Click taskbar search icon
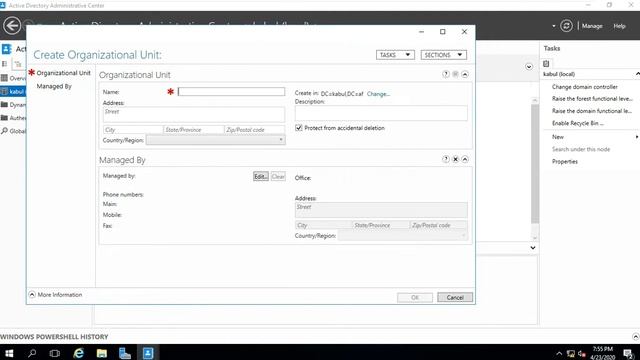640x360 pixels. click(32, 353)
